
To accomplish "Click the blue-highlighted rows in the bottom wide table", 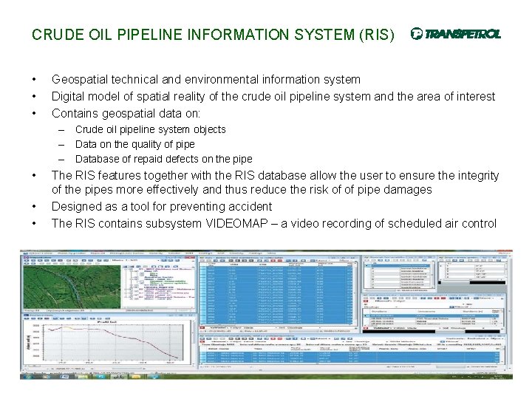I will coord(349,358).
